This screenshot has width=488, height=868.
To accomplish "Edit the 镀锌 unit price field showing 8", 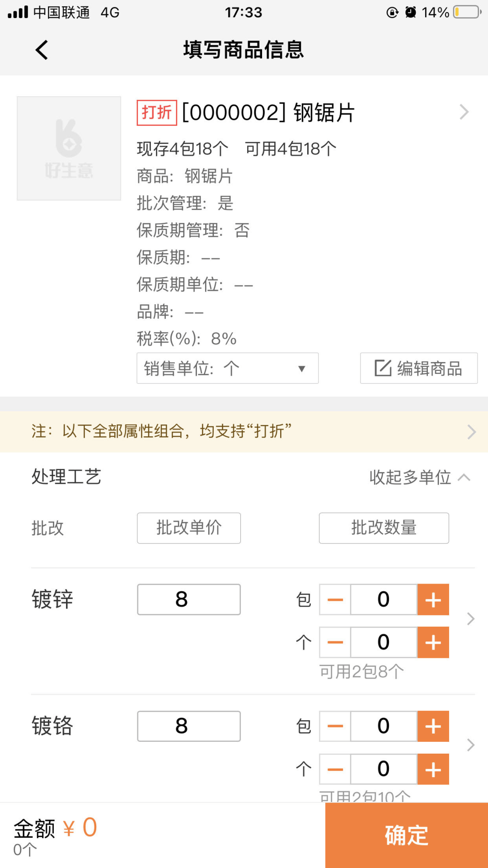I will (188, 599).
